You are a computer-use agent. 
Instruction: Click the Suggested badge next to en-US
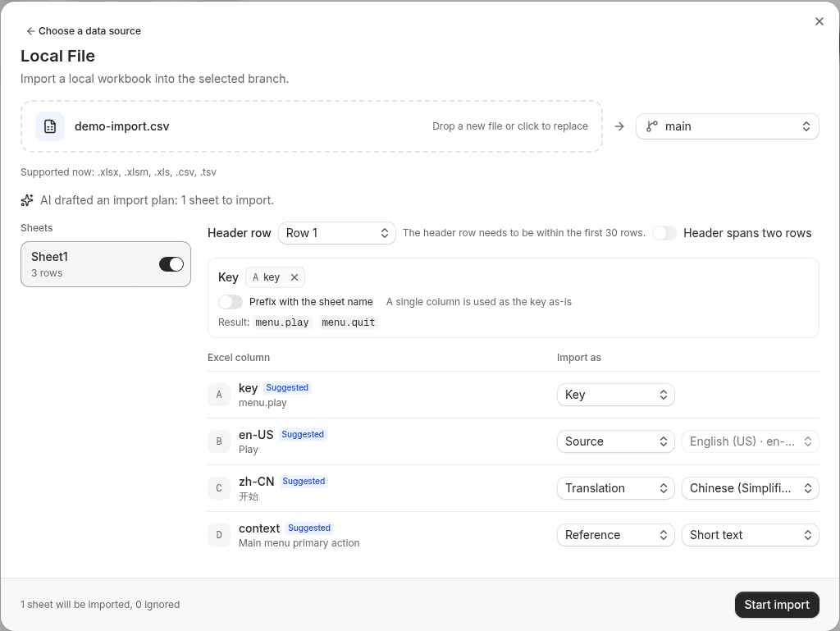[303, 434]
